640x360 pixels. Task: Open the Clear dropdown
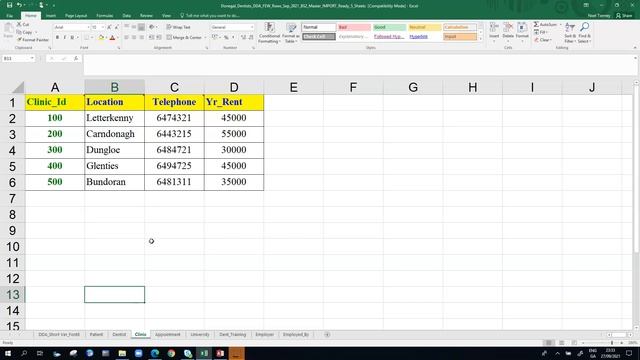point(543,40)
